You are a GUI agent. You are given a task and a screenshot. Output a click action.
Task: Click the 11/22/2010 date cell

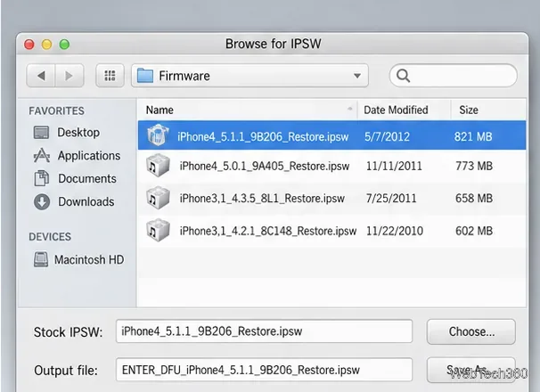(395, 231)
